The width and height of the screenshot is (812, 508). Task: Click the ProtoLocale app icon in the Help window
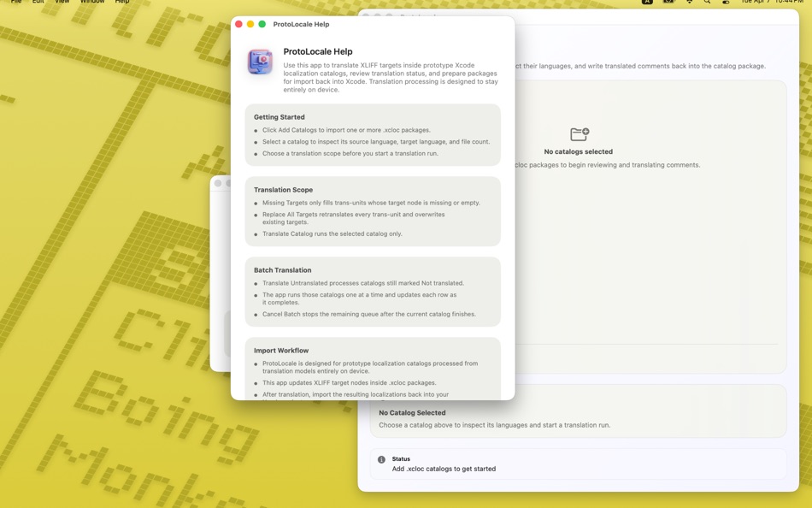pyautogui.click(x=260, y=62)
